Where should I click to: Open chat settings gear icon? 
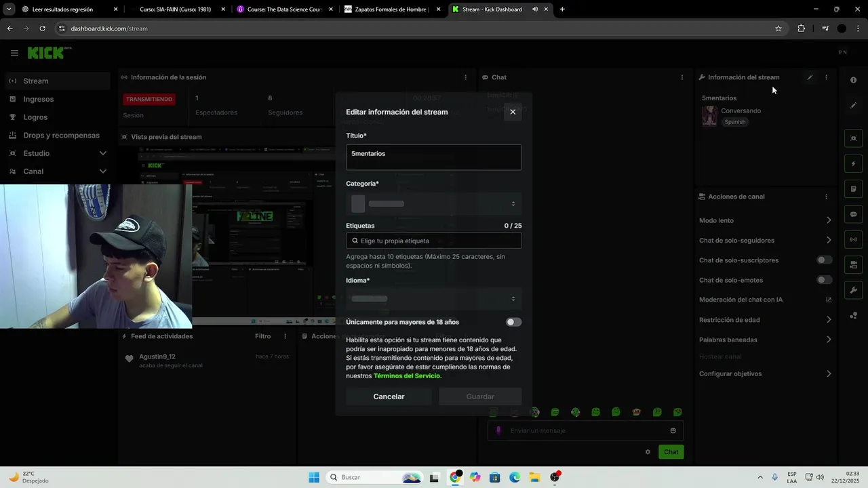(648, 452)
